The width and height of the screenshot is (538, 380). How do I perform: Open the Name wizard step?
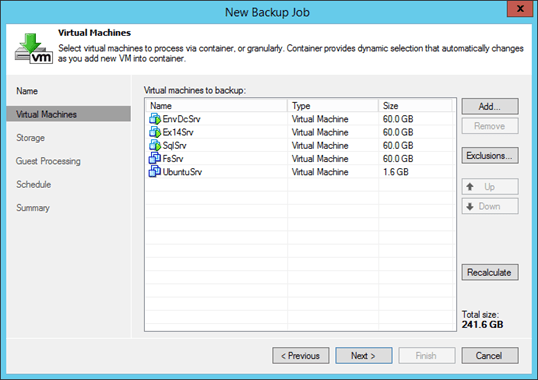click(x=27, y=91)
